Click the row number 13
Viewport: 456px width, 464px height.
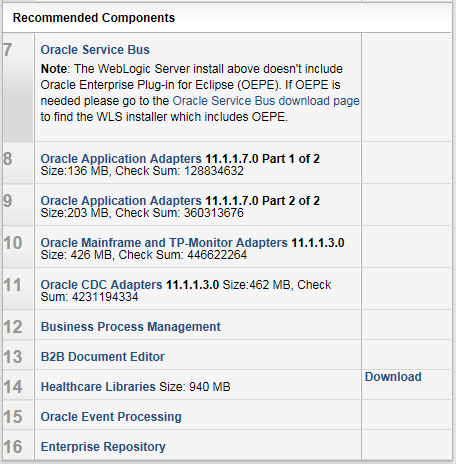(x=13, y=357)
